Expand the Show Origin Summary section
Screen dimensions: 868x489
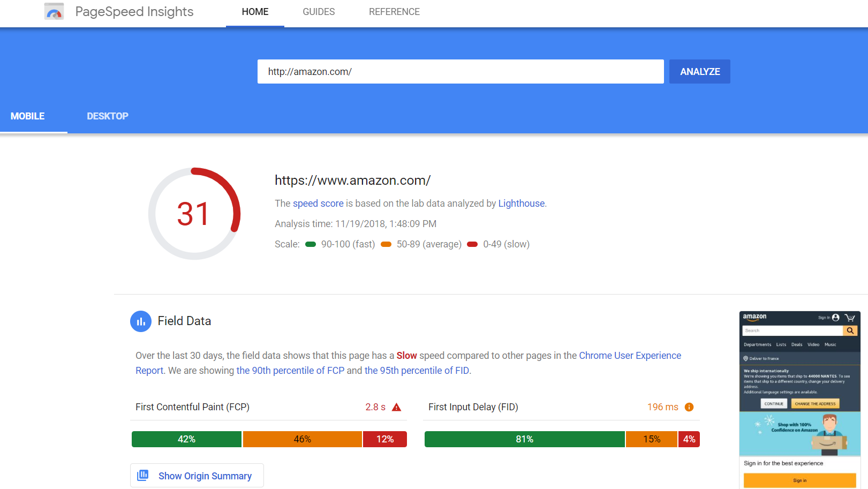pyautogui.click(x=205, y=476)
